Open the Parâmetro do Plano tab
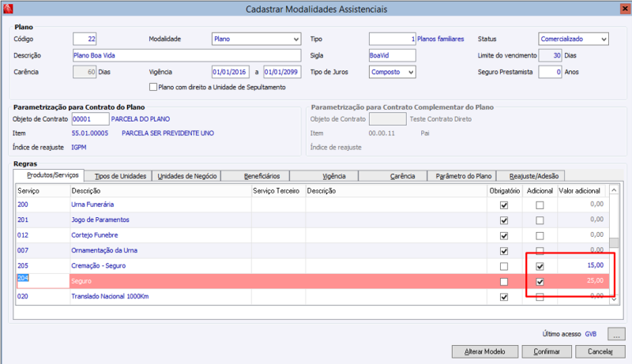Image resolution: width=632 pixels, height=364 pixels. coord(464,175)
